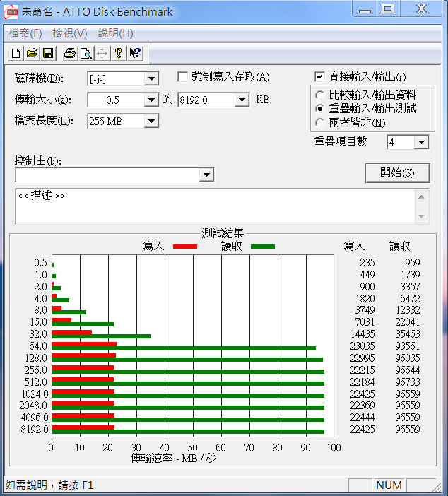Click the green read bar for 64.0
448x496 pixels.
pos(184,348)
